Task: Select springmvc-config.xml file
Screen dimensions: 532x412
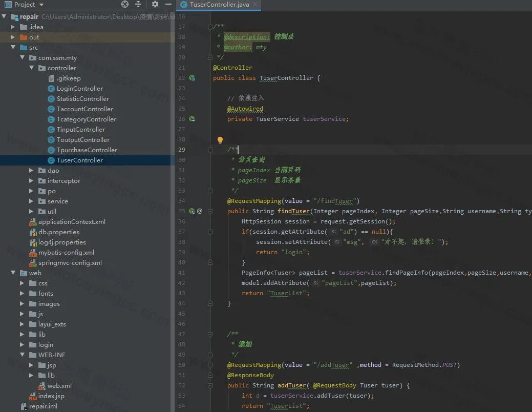Action: [70, 262]
